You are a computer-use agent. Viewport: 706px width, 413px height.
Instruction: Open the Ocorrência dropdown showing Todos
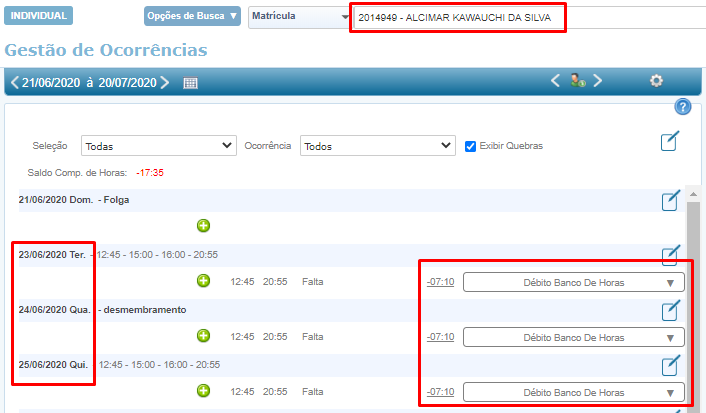tap(378, 146)
